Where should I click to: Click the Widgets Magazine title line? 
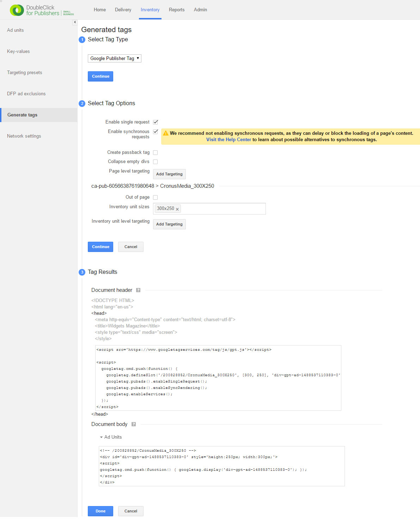coord(127,326)
